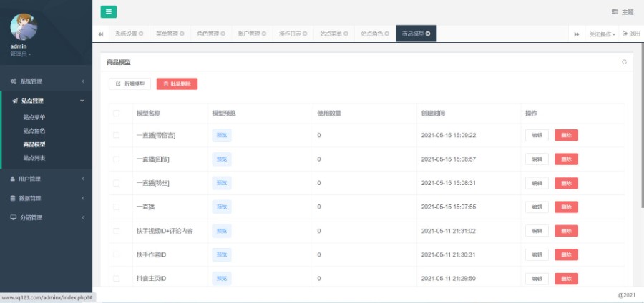The image size is (644, 303).
Task: Toggle the sidebar with the green hamburger button
Action: [108, 11]
